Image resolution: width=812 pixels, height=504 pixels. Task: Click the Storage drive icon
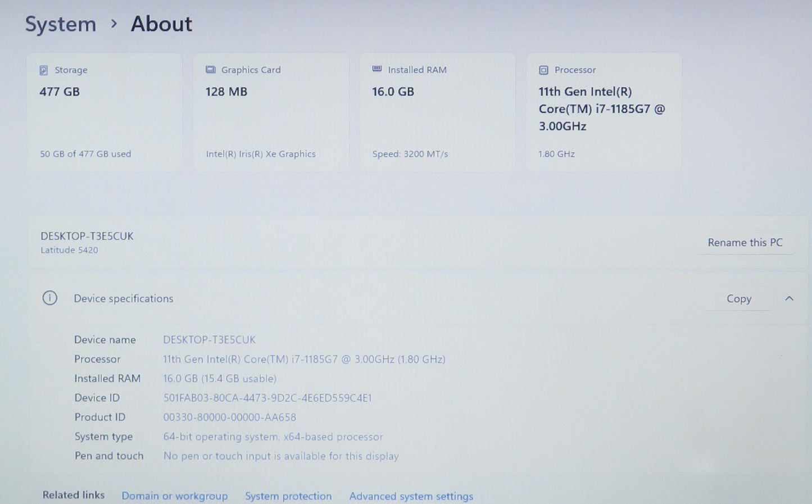pyautogui.click(x=43, y=70)
